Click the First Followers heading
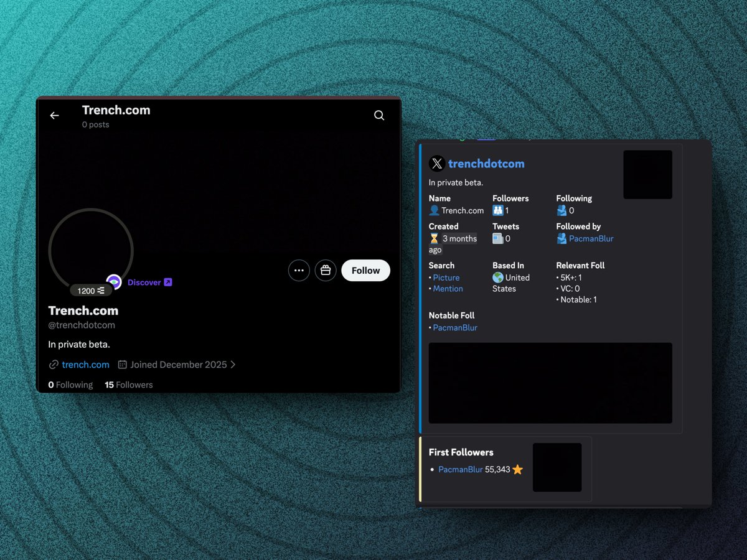 pyautogui.click(x=461, y=452)
